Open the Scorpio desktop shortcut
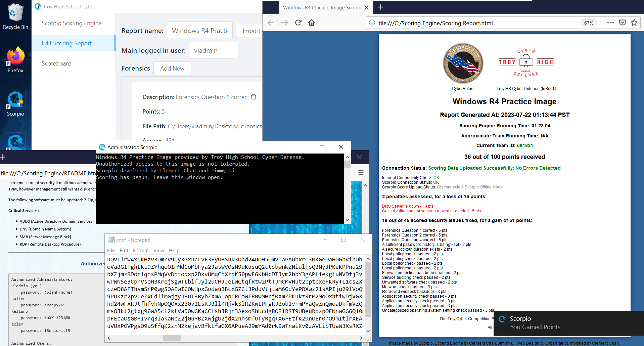 [15, 103]
